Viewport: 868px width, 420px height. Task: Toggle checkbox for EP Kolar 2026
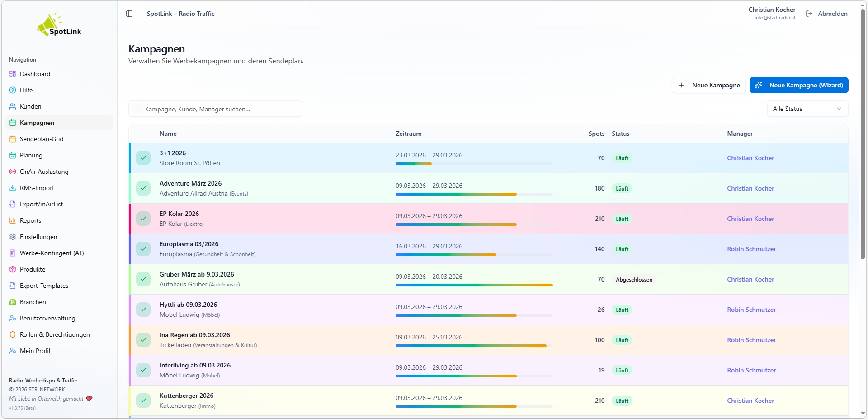click(x=143, y=219)
